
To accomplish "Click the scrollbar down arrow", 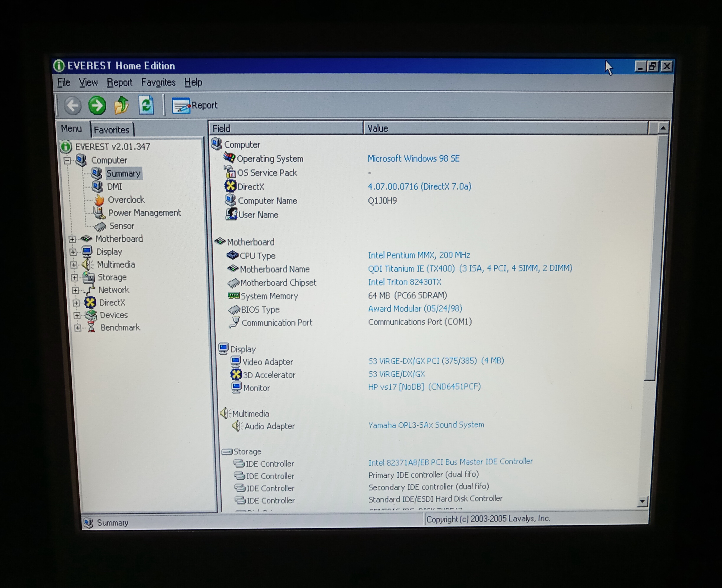I will point(642,501).
